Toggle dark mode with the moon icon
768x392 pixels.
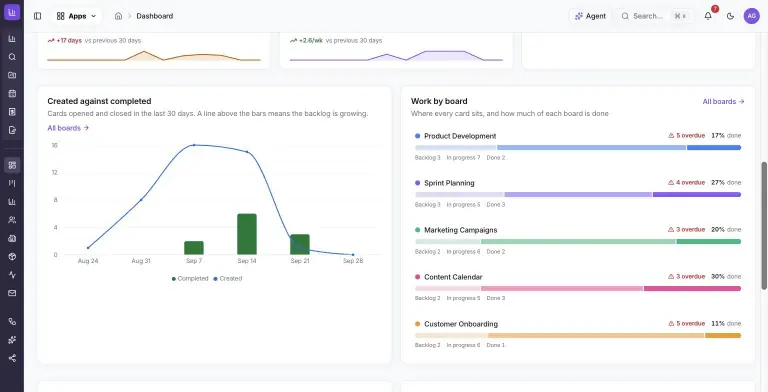point(730,16)
